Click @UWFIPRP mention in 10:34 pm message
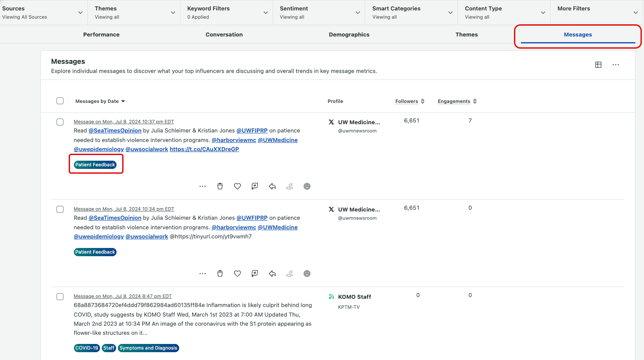This screenshot has width=644, height=360. click(252, 218)
